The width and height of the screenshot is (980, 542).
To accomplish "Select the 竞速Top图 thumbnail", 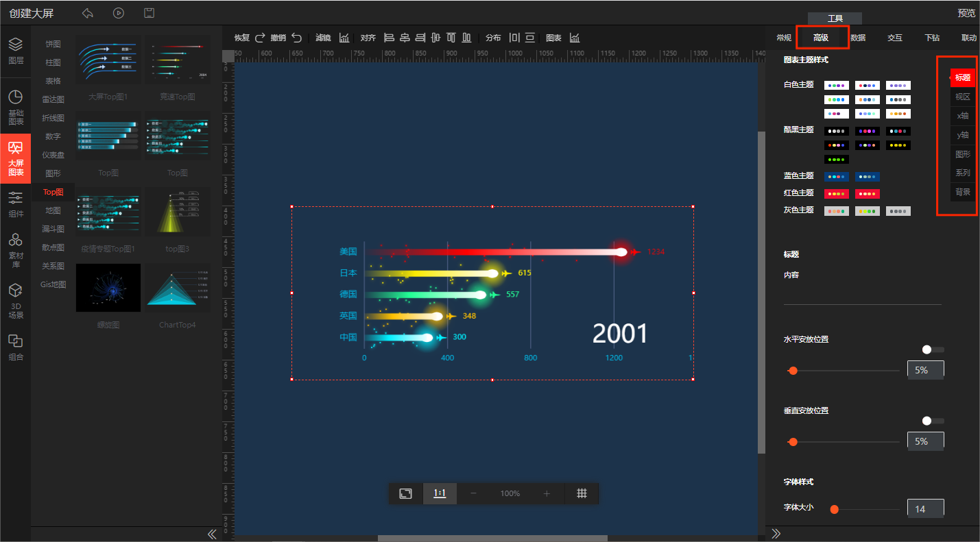I will (177, 61).
